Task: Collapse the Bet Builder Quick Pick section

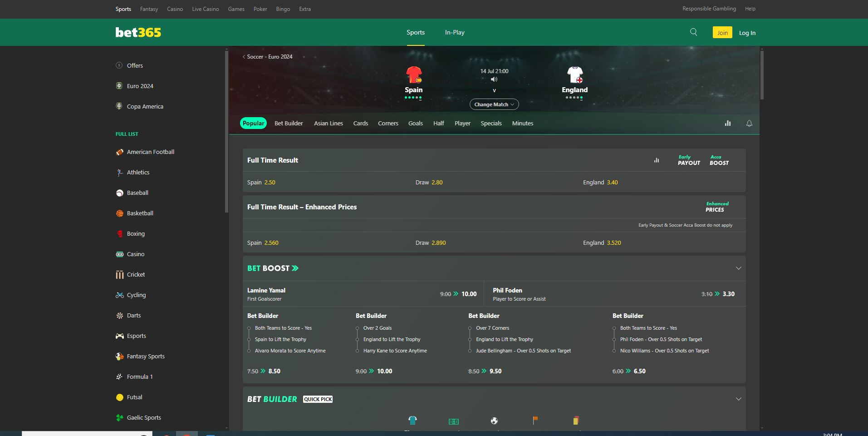Action: (738, 399)
